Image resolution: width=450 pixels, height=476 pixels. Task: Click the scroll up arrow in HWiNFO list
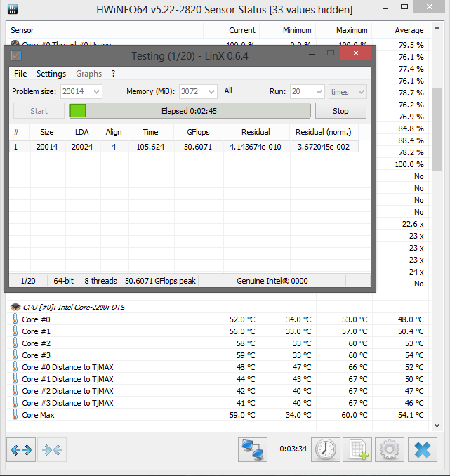point(437,29)
